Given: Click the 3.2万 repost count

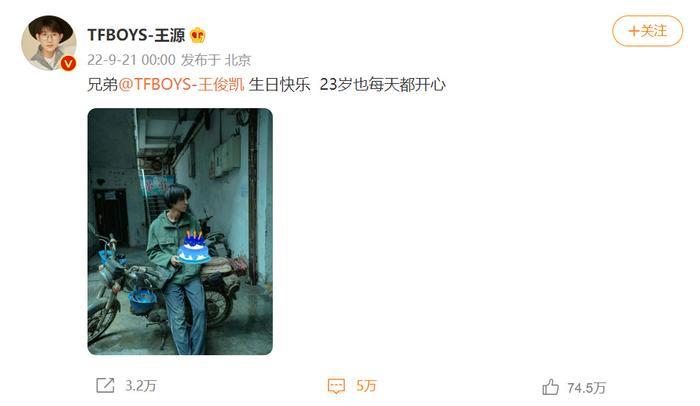Looking at the screenshot, I should [x=141, y=385].
